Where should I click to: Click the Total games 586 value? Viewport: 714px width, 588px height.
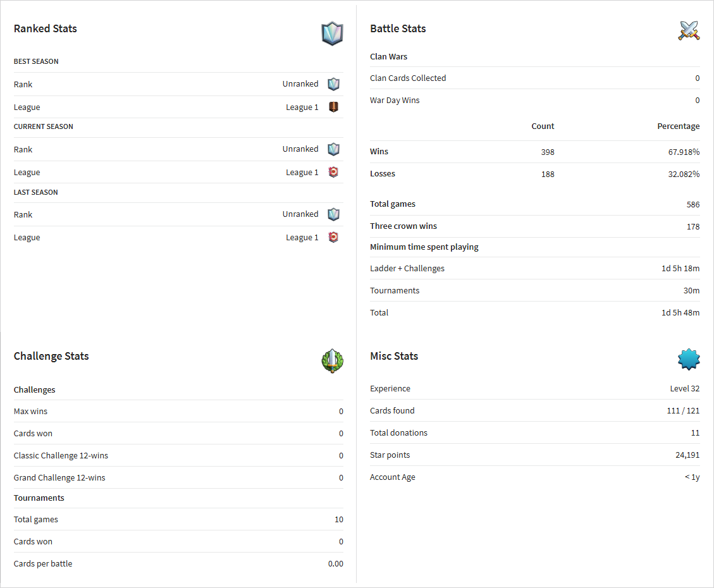[x=693, y=204]
